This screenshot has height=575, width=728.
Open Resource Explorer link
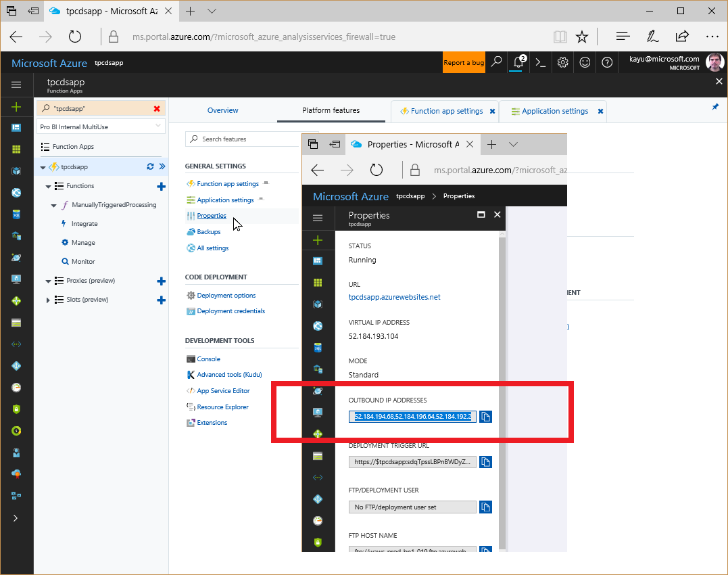222,407
